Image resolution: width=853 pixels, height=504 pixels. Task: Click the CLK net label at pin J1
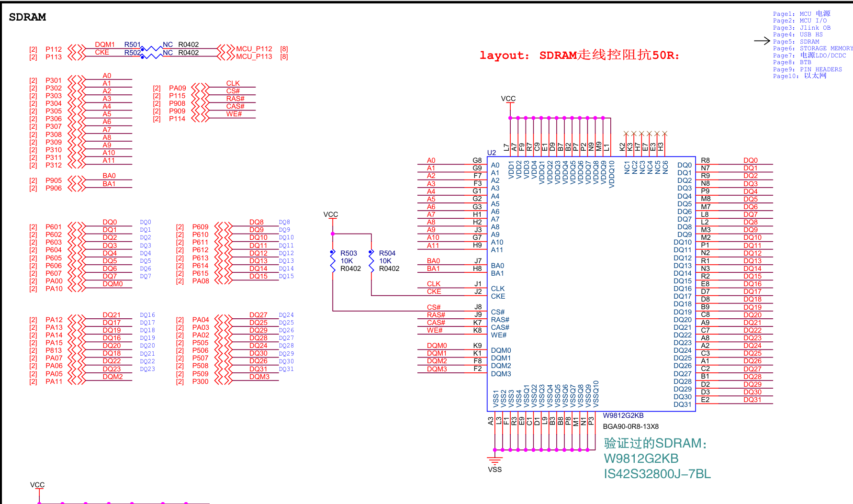[434, 284]
